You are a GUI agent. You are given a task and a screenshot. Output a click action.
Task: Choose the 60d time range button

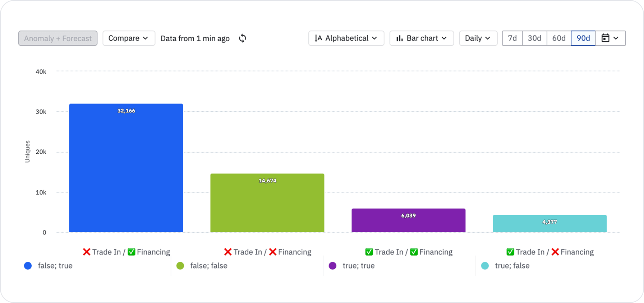pos(559,38)
